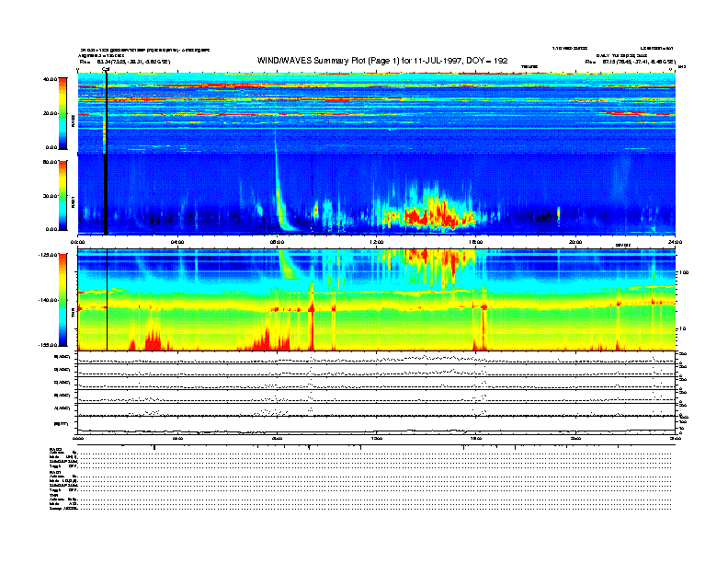Click the -140.00 label on the TNR scale

pyautogui.click(x=48, y=300)
